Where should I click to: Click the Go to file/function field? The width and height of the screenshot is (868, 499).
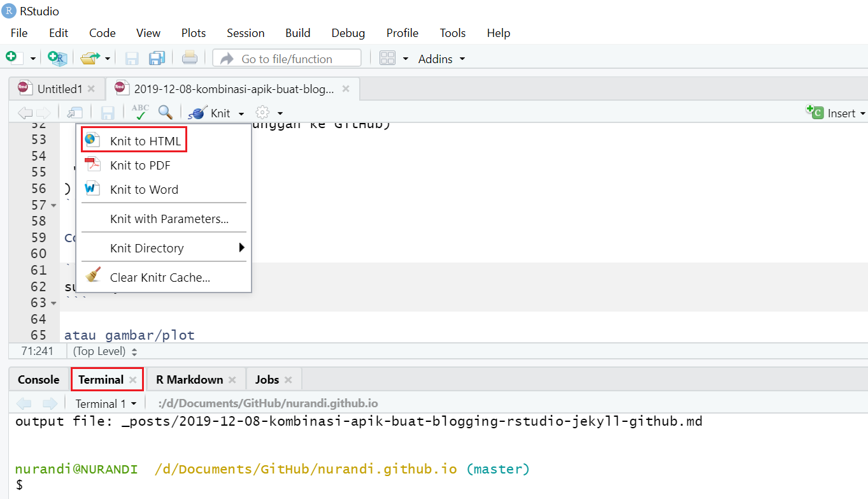click(x=287, y=59)
